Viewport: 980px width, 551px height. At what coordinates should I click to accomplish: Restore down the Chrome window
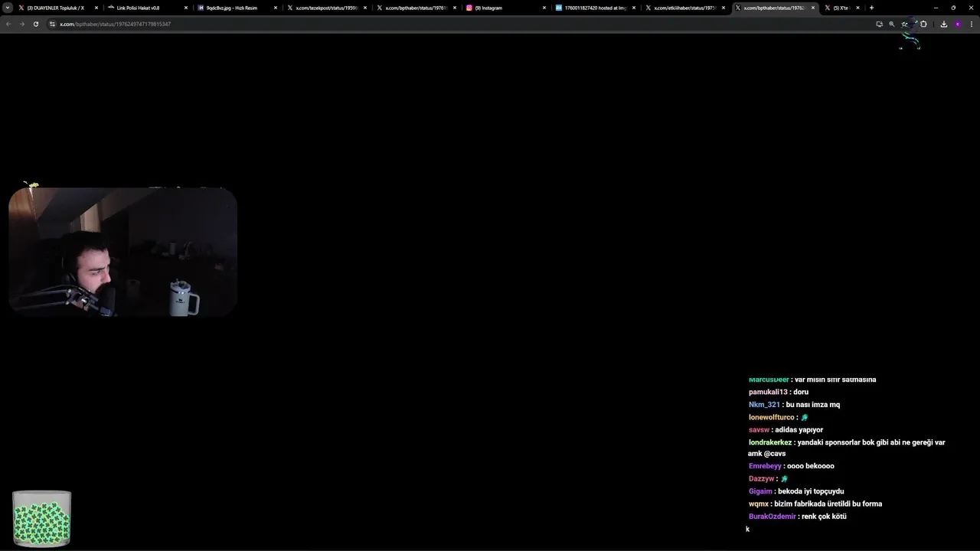[x=953, y=8]
